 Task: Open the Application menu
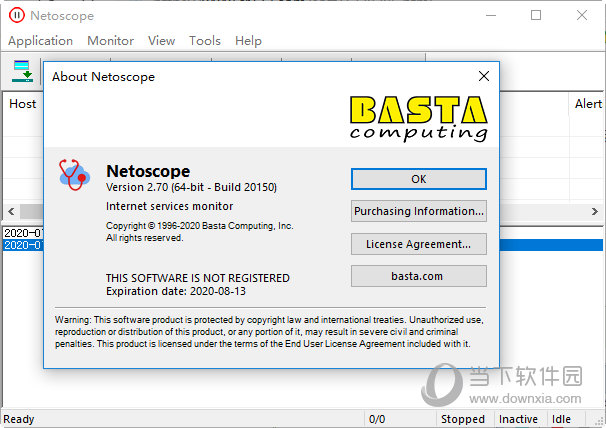[x=41, y=41]
